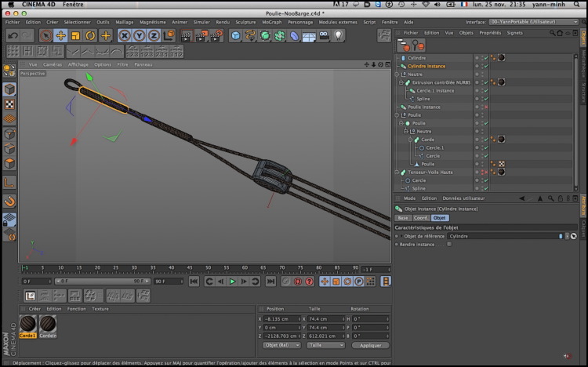The image size is (588, 367).
Task: Open the Sculpture menu
Action: point(245,22)
